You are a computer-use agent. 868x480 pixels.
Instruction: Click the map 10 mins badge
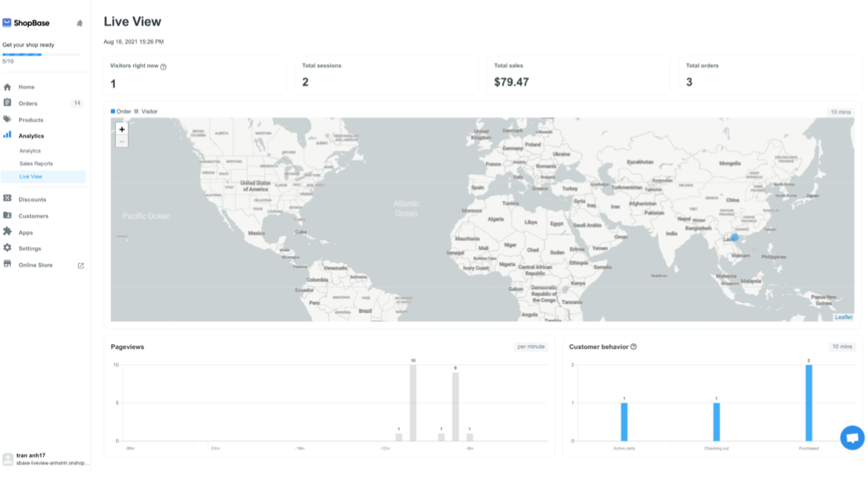click(x=840, y=111)
